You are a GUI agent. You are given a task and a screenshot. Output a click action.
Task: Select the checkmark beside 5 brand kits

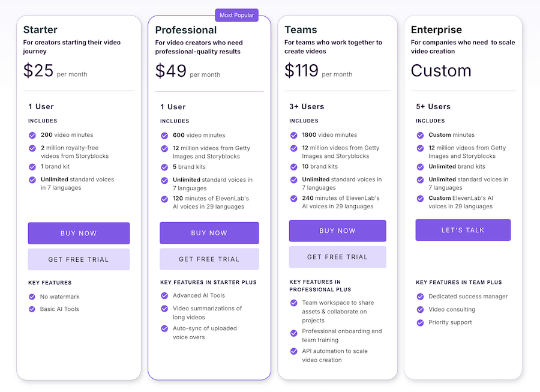[x=164, y=167]
